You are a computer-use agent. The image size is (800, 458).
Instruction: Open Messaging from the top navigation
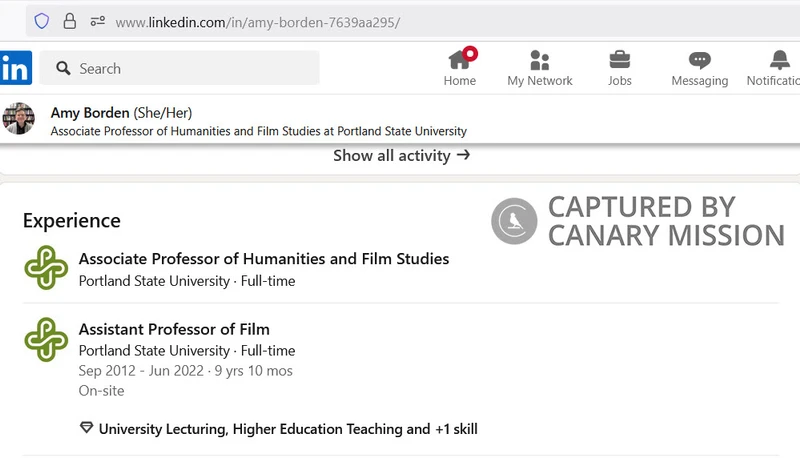tap(699, 68)
